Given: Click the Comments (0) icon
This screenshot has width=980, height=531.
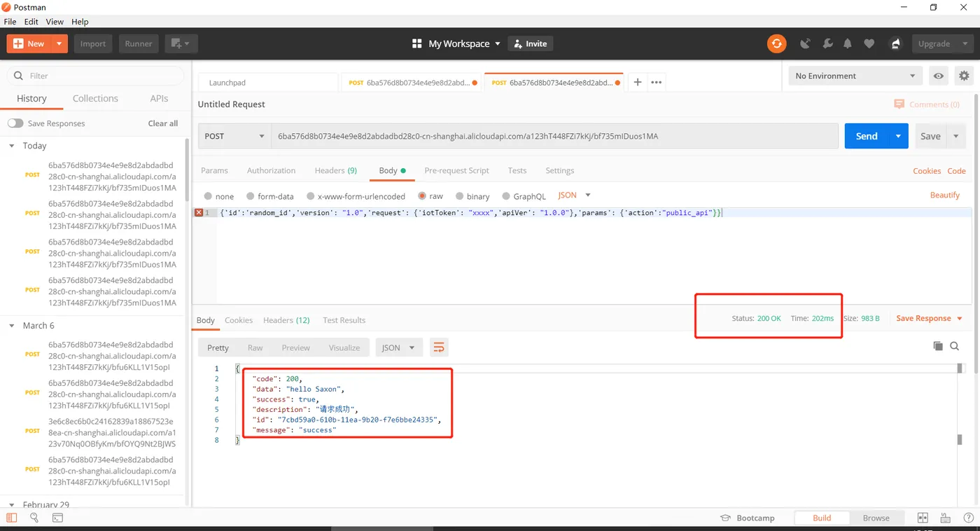Looking at the screenshot, I should tap(899, 104).
